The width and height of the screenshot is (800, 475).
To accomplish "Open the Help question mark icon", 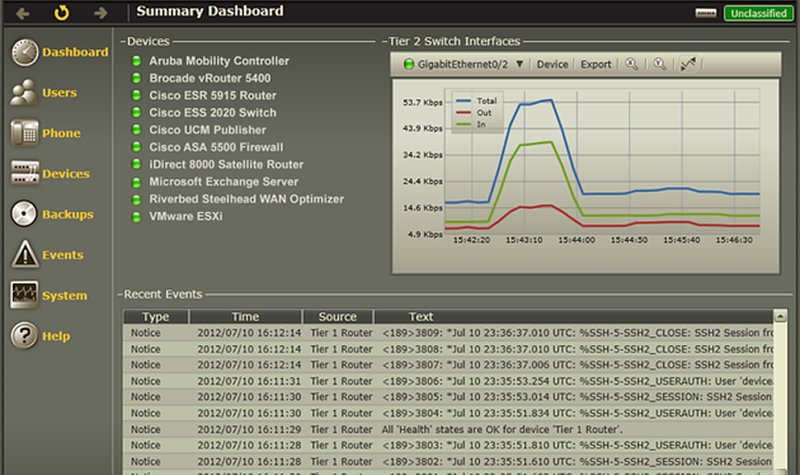I will coord(24,335).
